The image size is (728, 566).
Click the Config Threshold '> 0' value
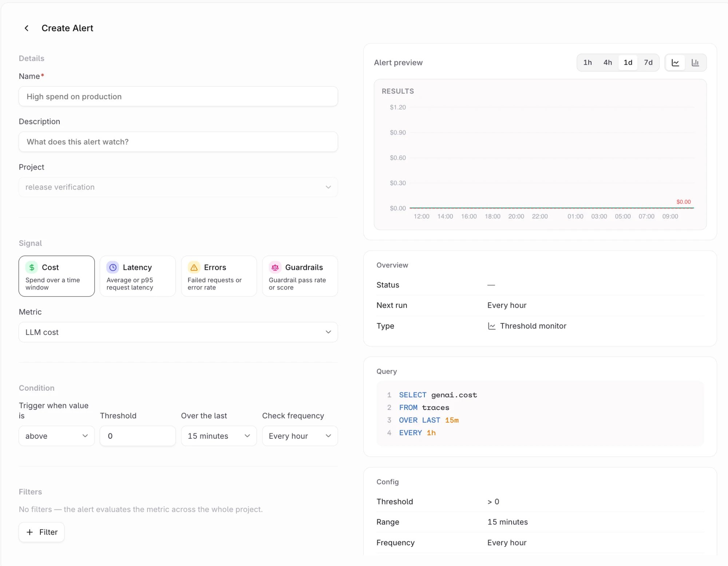coord(493,502)
